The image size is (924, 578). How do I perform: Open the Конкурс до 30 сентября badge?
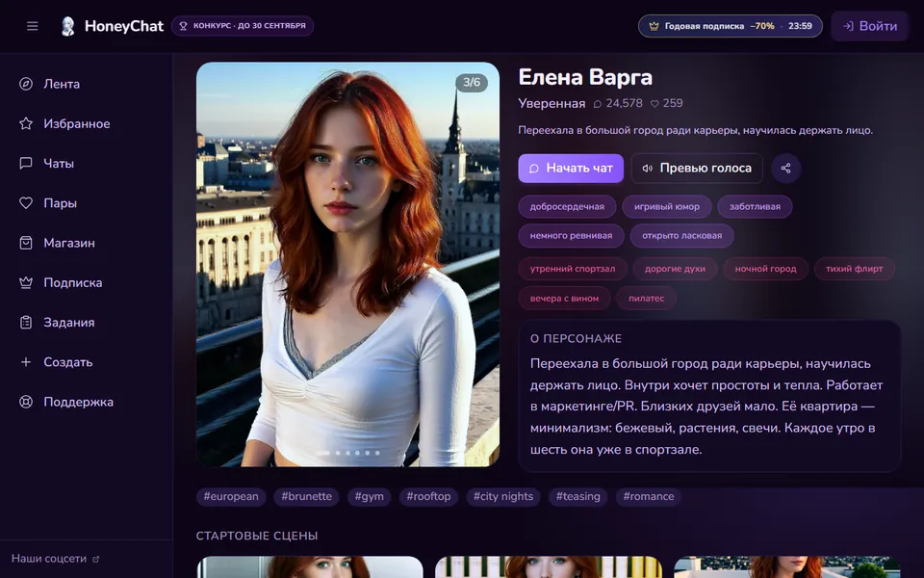point(243,26)
